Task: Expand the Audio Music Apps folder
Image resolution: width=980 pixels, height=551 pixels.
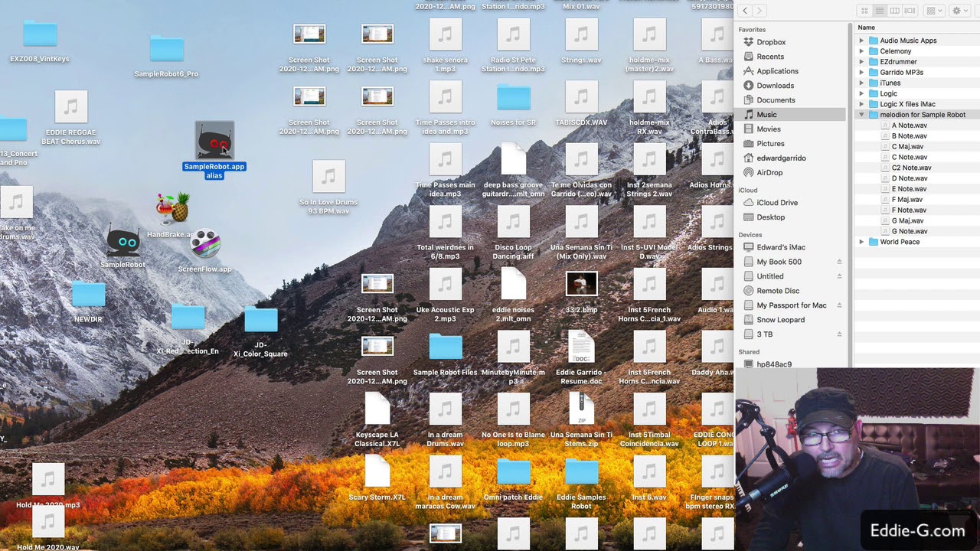Action: (x=861, y=41)
